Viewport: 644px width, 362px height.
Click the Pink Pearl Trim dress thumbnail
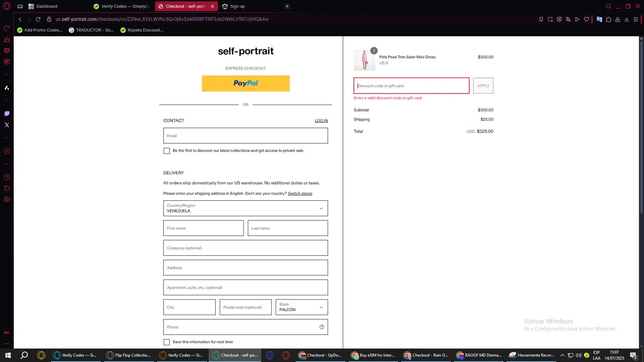(365, 60)
